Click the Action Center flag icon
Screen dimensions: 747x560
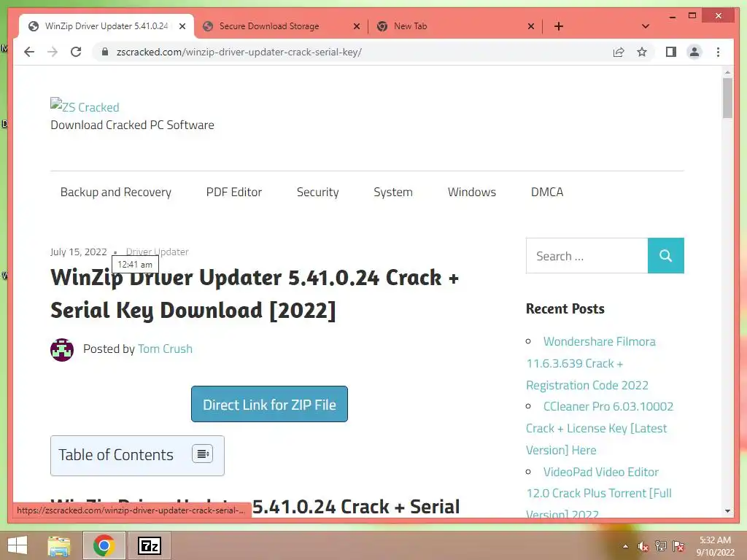[678, 546]
